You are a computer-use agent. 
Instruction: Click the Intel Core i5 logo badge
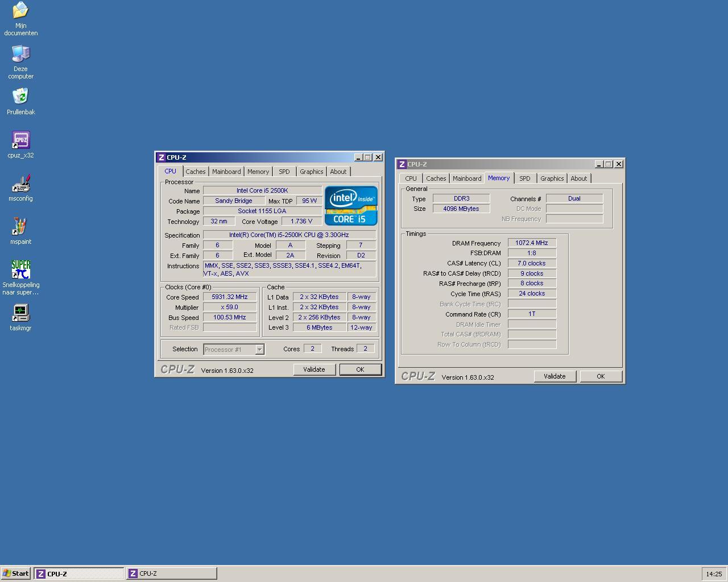351,206
